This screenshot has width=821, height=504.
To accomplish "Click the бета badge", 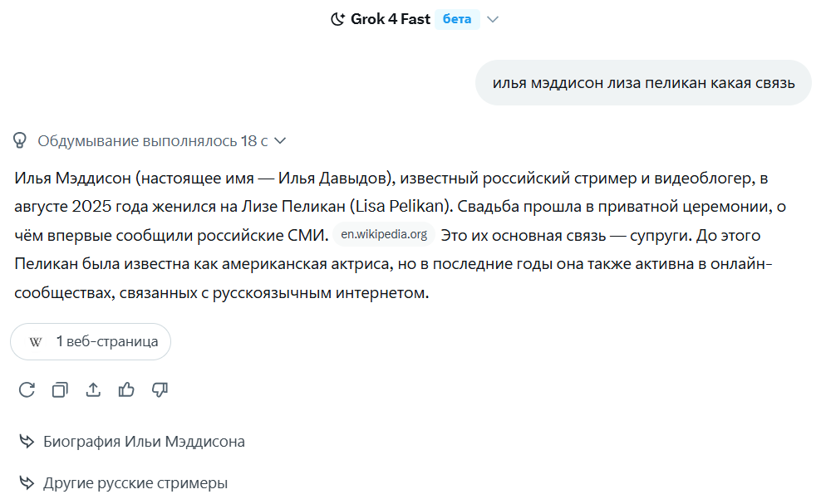I will point(457,19).
